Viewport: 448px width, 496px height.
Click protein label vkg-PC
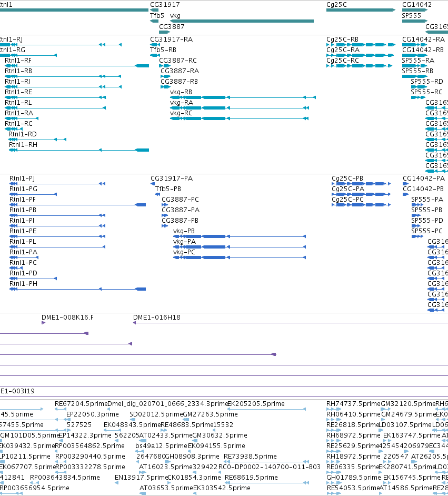[x=184, y=252]
